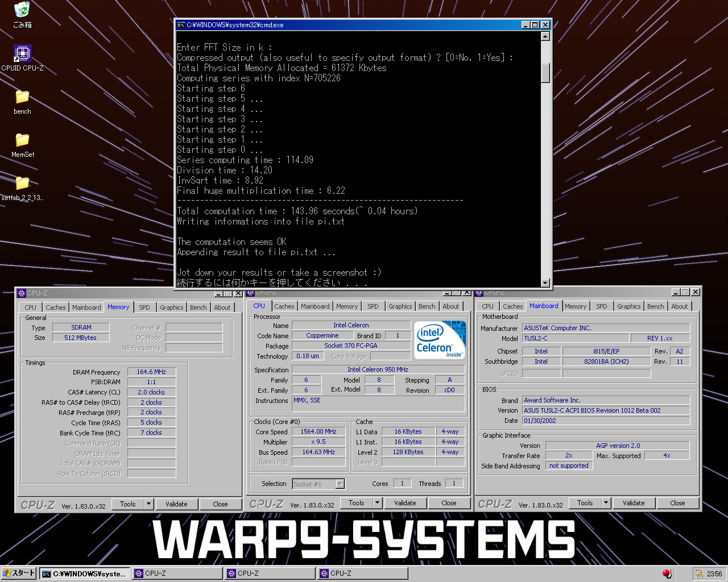The image size is (728, 582).
Task: Click the left CPU-Z window title icon
Action: point(22,293)
